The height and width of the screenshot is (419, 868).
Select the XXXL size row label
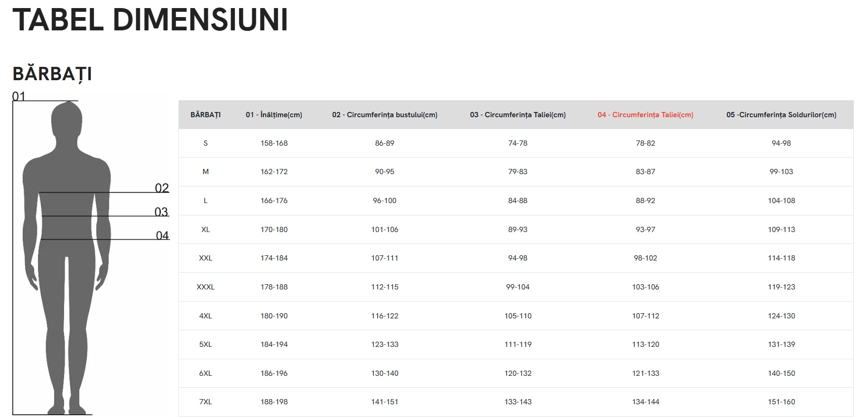click(x=205, y=287)
